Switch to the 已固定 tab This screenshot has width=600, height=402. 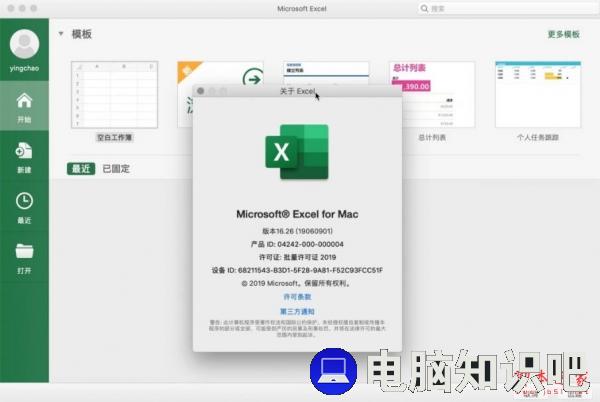pyautogui.click(x=116, y=169)
